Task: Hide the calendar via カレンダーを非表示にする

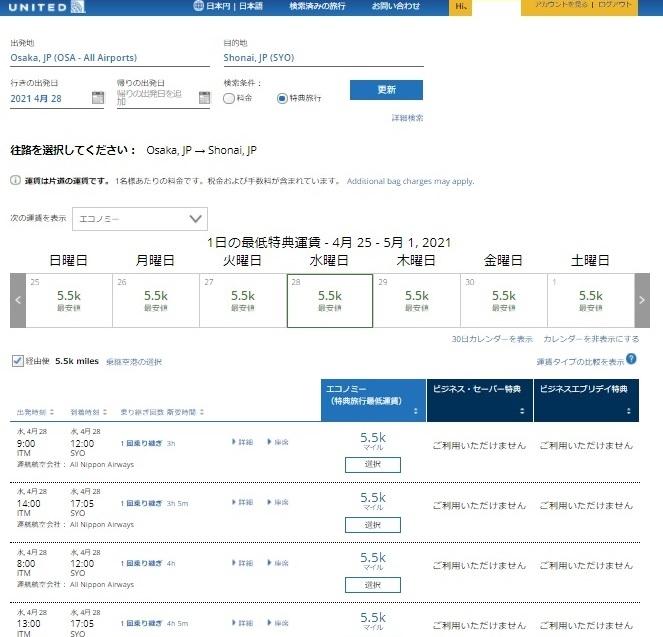Action: tap(591, 339)
